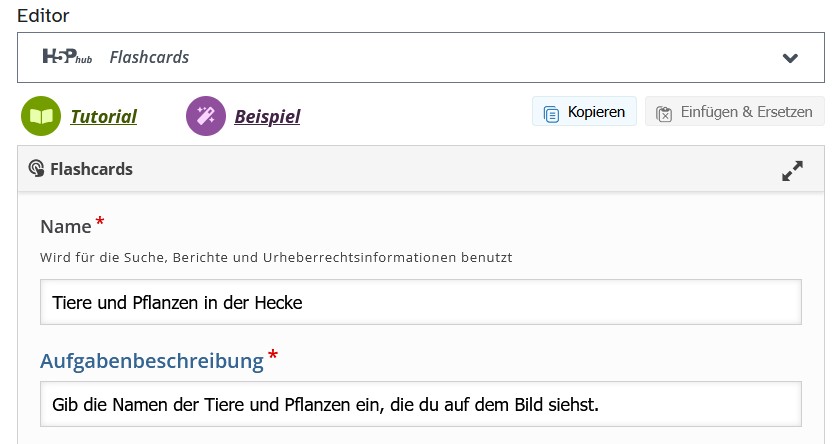Screen dimensions: 839x444
Task: Open the Tutorial link
Action: pyautogui.click(x=103, y=116)
